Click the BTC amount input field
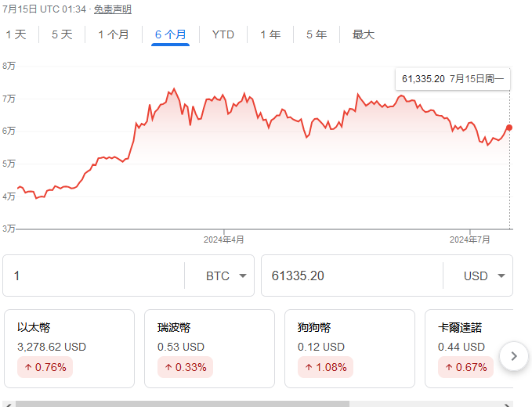 (94, 276)
